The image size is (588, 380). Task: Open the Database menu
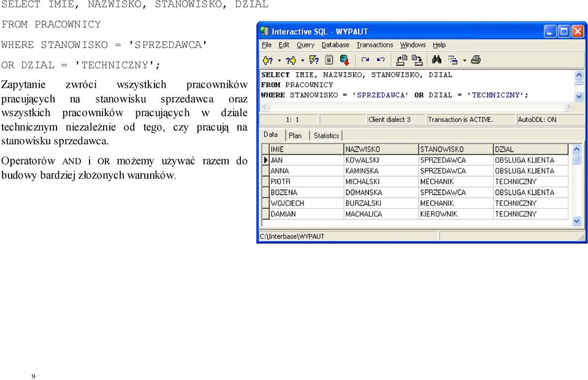335,45
